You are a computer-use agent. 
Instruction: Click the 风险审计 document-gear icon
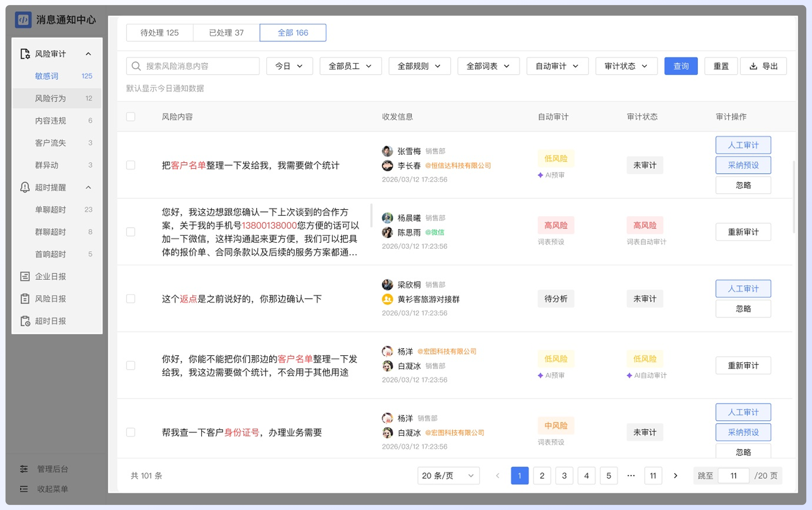click(25, 54)
